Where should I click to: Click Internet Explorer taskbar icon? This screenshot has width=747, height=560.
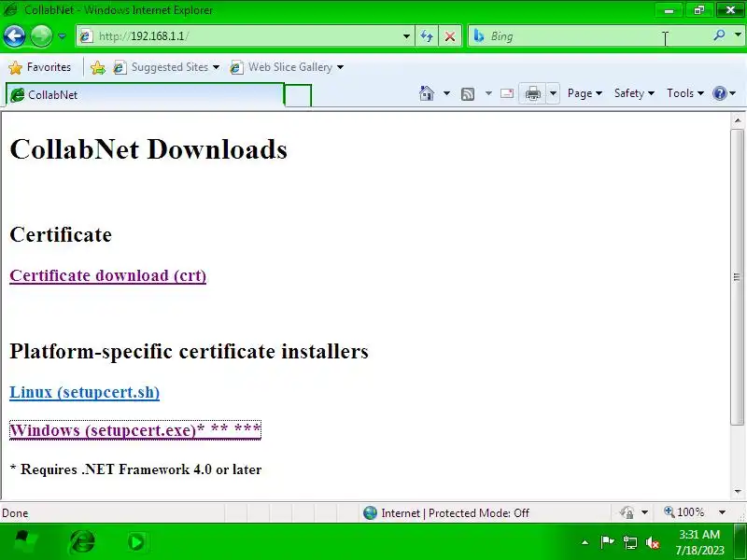[x=82, y=542]
